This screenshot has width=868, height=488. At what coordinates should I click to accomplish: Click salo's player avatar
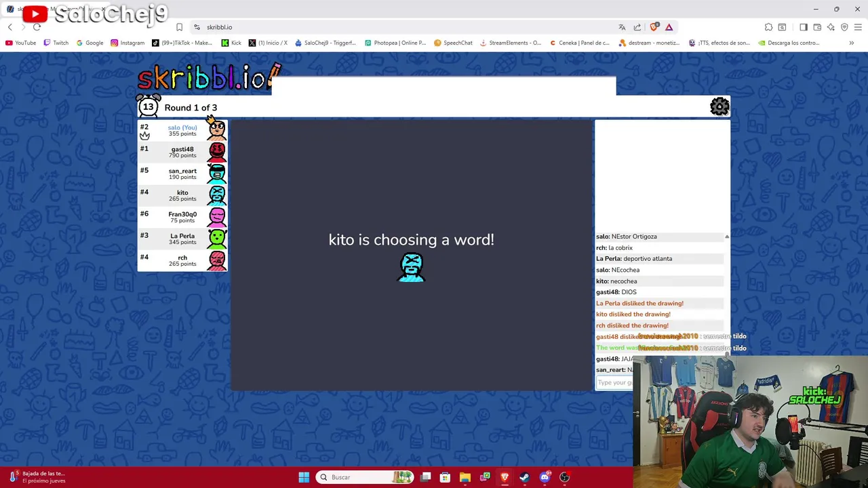(217, 129)
